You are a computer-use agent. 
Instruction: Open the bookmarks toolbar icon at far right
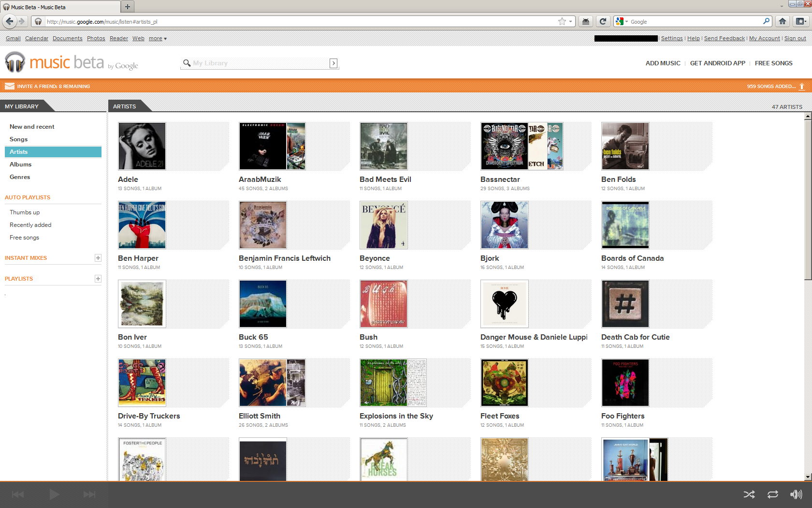(801, 21)
